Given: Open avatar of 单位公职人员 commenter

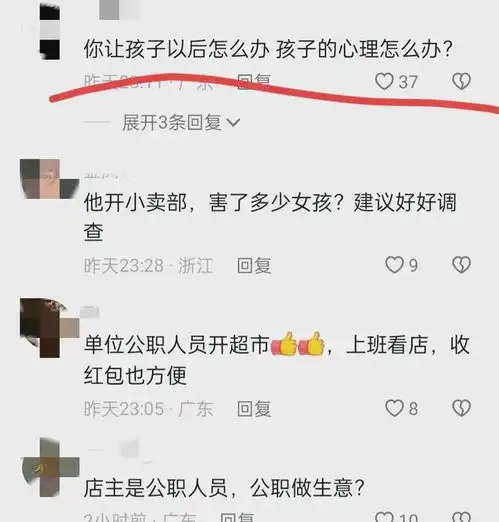Looking at the screenshot, I should coord(49,328).
